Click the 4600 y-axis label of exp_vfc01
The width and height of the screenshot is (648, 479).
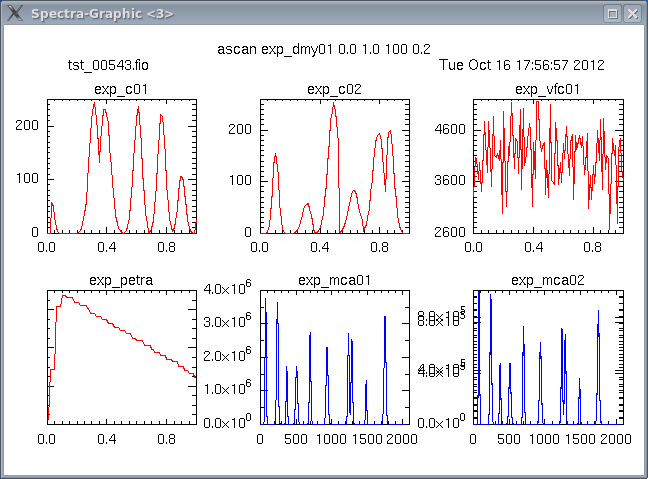450,129
